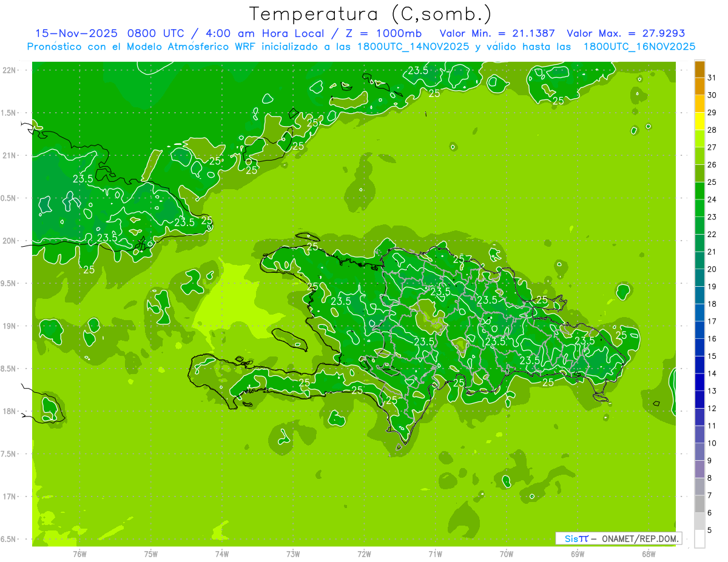
Task: Choose the lime swatch between 27 and 28
Action: [x=699, y=139]
